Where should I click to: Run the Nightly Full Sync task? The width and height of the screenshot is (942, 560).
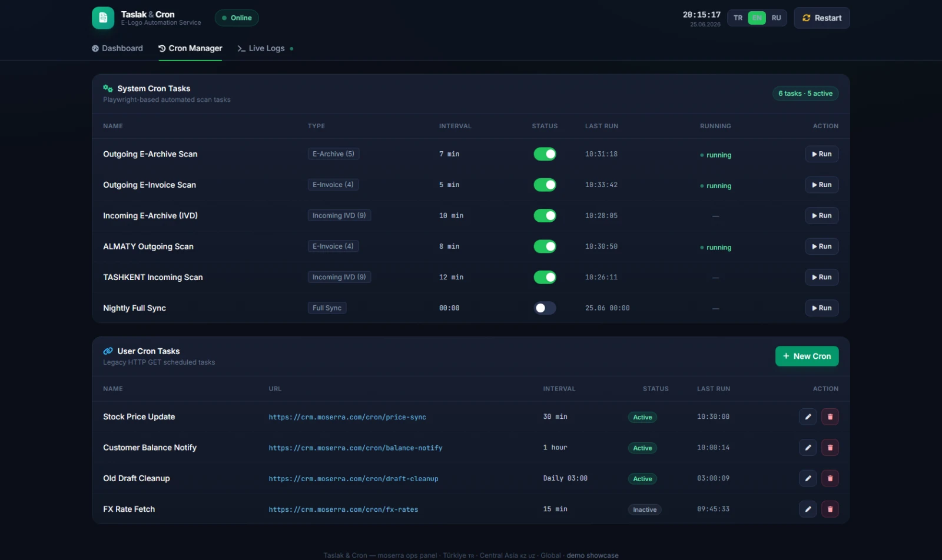(821, 308)
